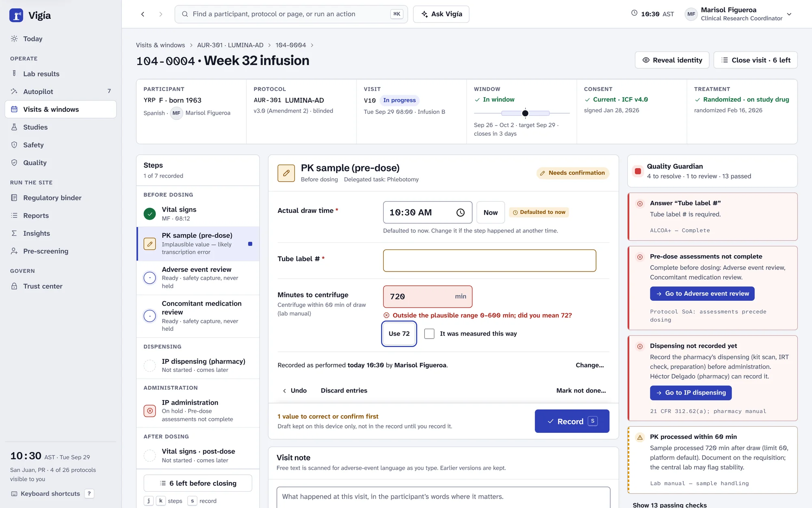Click the Tube label # input field

point(490,261)
